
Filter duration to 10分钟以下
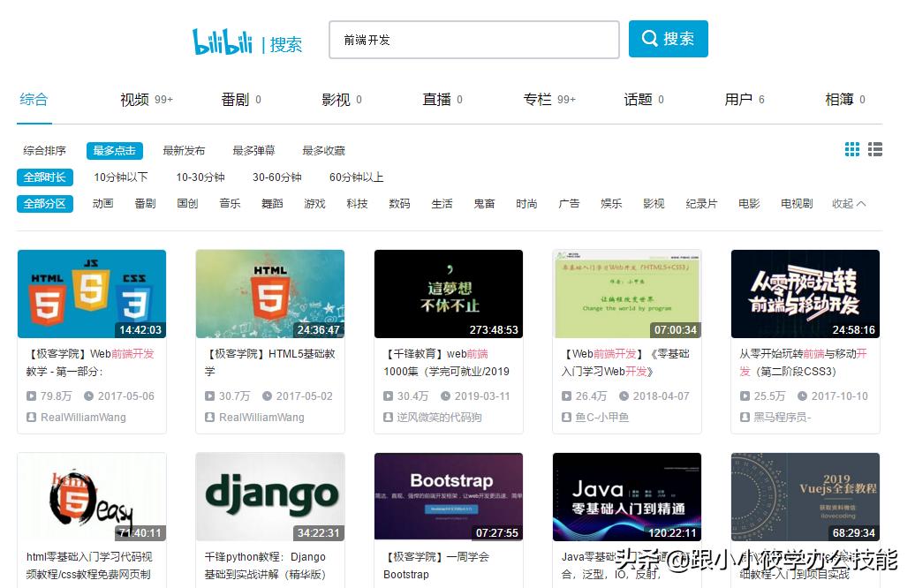click(121, 177)
